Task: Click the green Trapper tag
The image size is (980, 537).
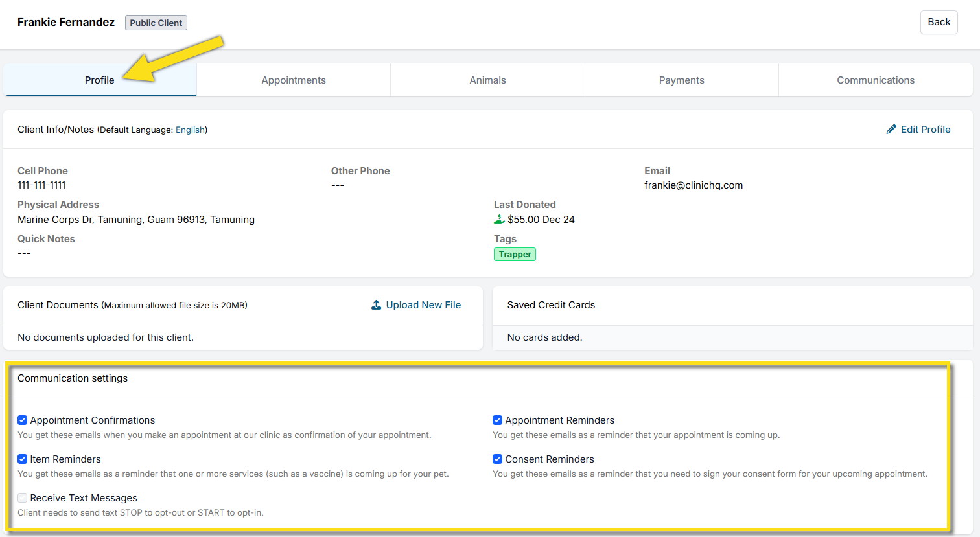Action: [515, 255]
